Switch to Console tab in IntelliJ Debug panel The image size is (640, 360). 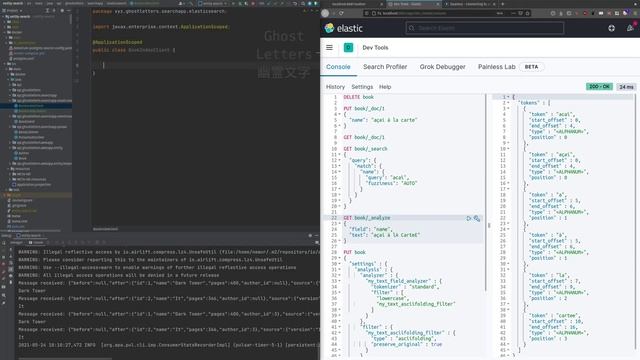point(37,242)
